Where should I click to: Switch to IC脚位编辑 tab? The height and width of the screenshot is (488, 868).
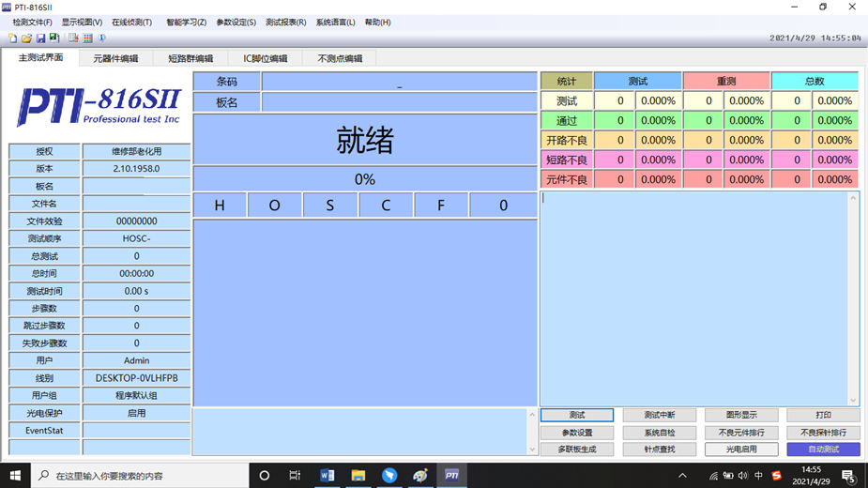266,58
